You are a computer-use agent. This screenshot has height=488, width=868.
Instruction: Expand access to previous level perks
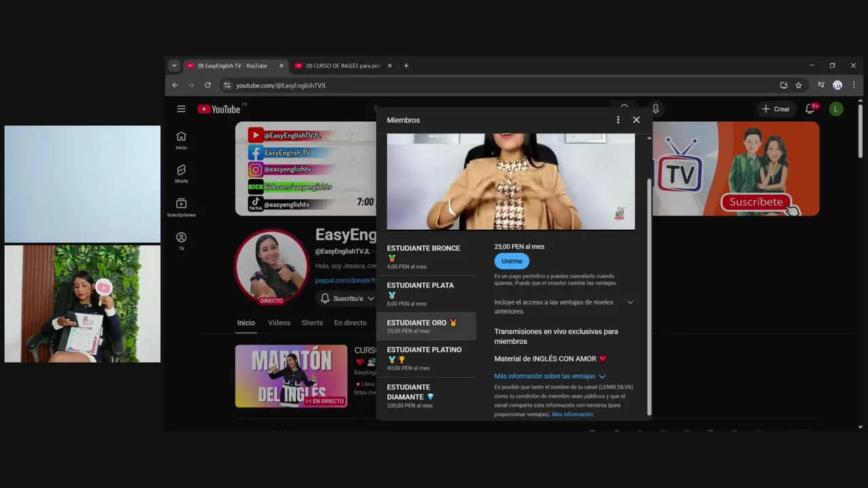click(630, 302)
